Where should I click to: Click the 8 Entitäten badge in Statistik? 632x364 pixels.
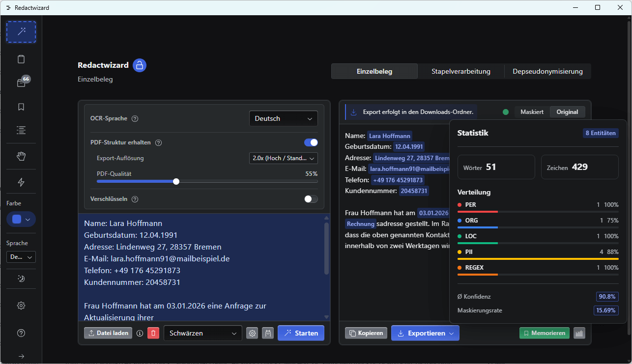[600, 133]
